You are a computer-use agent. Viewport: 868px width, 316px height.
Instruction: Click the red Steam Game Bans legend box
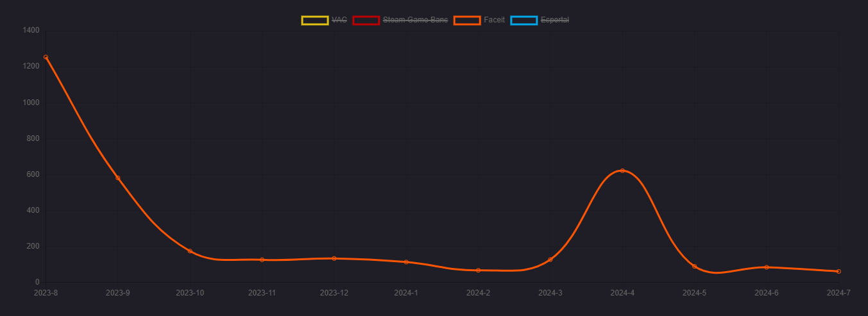(366, 20)
